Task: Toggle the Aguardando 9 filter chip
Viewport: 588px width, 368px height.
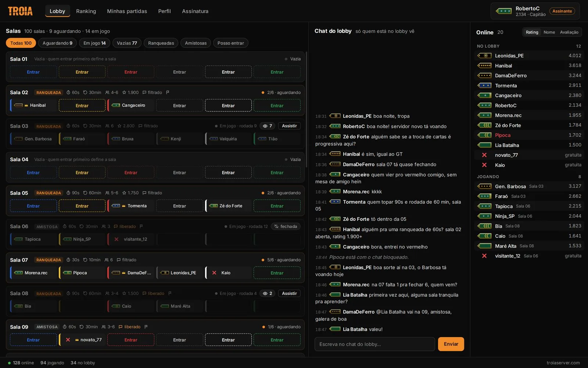Action: (x=57, y=43)
